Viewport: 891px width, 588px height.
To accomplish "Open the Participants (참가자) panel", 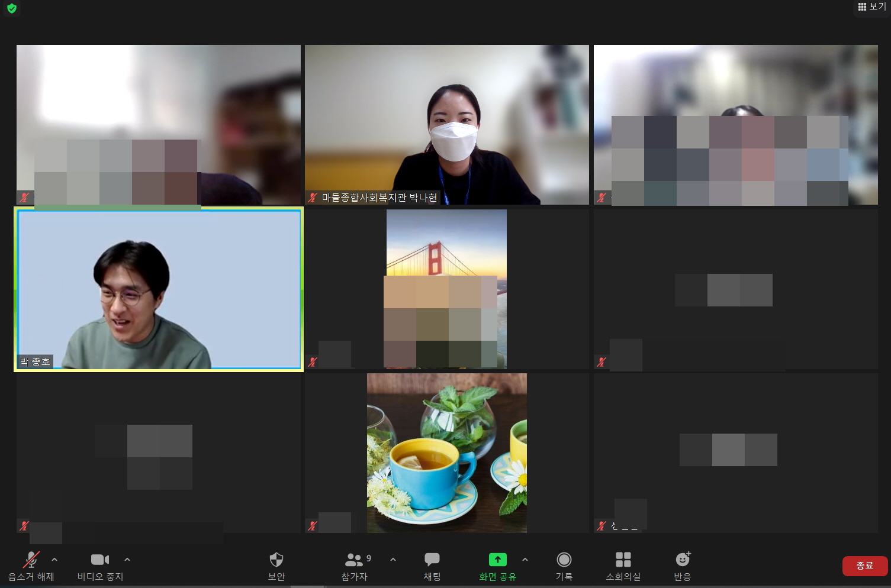I will pos(354,560).
